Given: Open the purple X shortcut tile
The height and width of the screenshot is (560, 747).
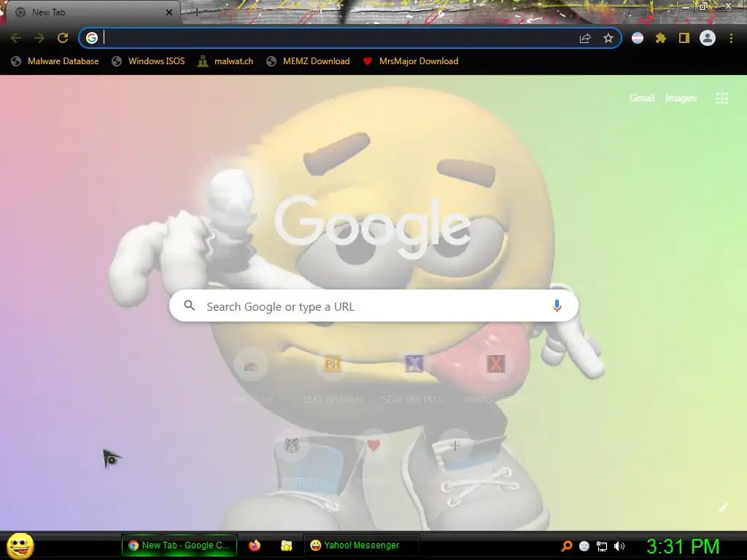Looking at the screenshot, I should click(414, 365).
